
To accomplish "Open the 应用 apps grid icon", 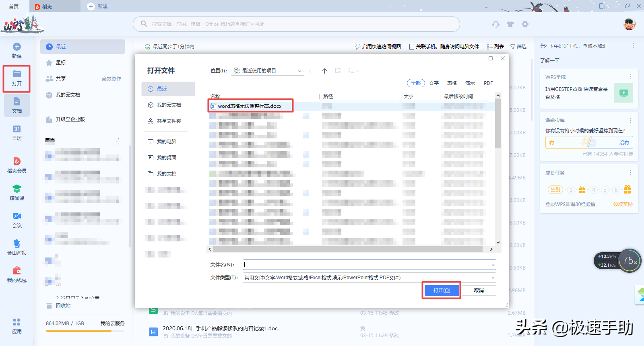I will click(17, 322).
